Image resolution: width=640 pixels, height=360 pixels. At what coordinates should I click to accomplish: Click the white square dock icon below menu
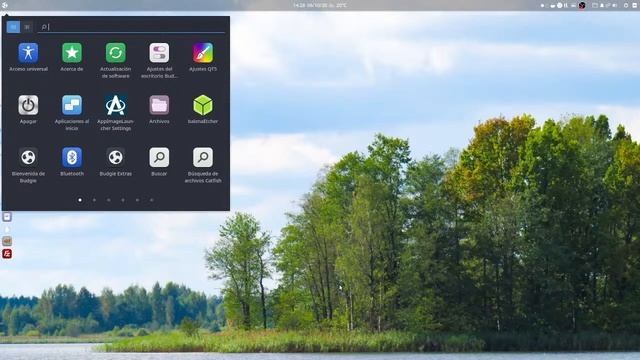point(7,217)
